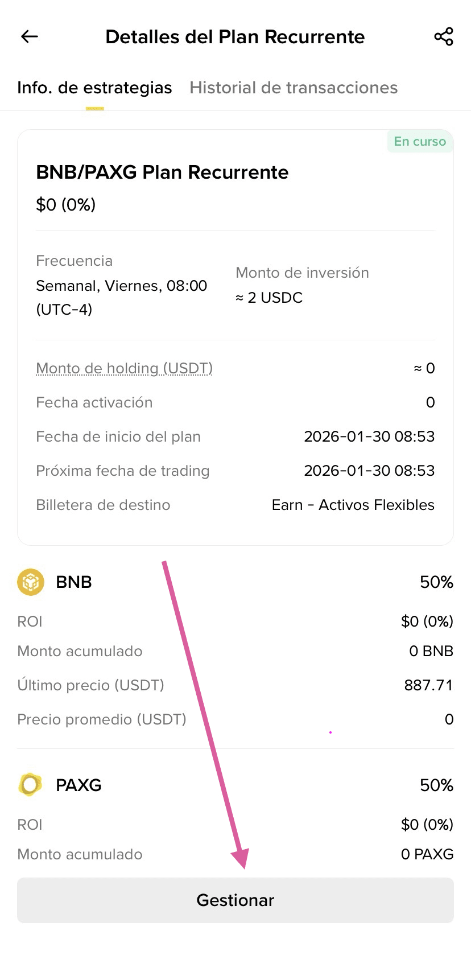
Task: Tap the ≈ 2 USDC investment amount
Action: point(269,298)
